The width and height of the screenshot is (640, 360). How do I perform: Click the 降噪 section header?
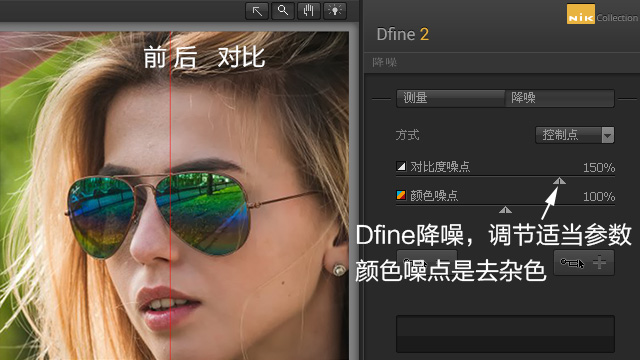click(384, 62)
